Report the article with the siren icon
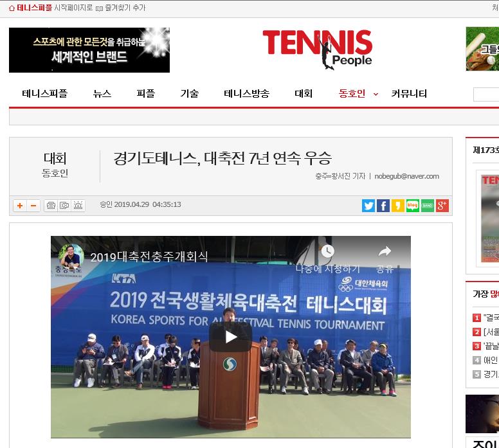Image resolution: width=499 pixels, height=448 pixels. pos(78,206)
